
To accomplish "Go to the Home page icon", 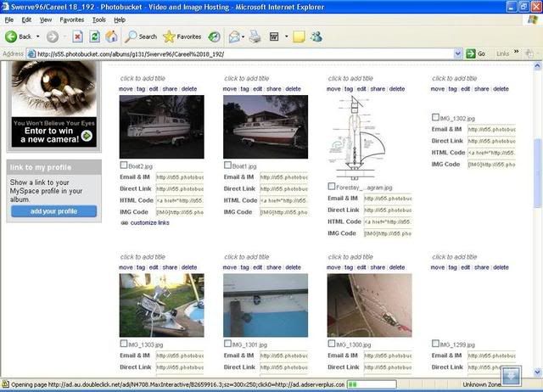I will [111, 36].
